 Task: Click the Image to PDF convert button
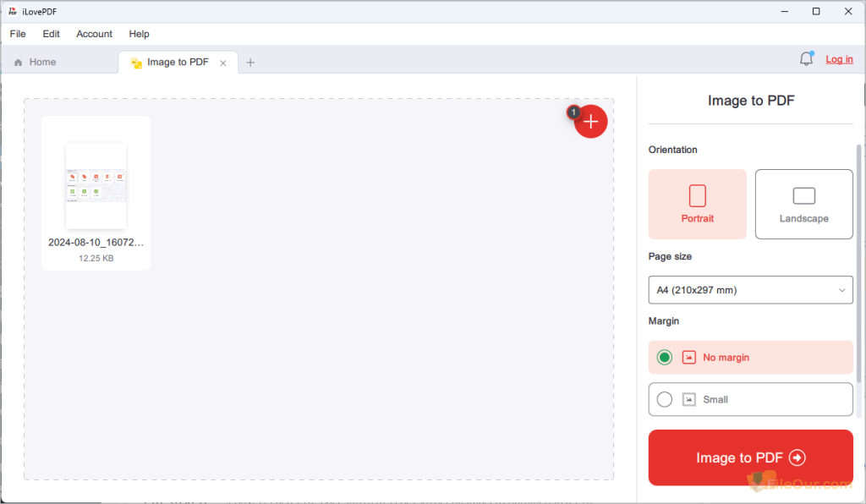click(x=750, y=457)
